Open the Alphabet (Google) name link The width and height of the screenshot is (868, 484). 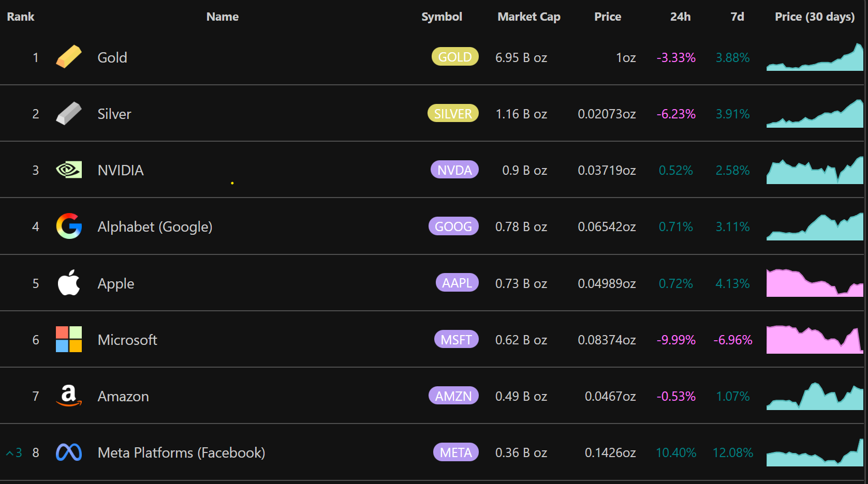(x=155, y=226)
